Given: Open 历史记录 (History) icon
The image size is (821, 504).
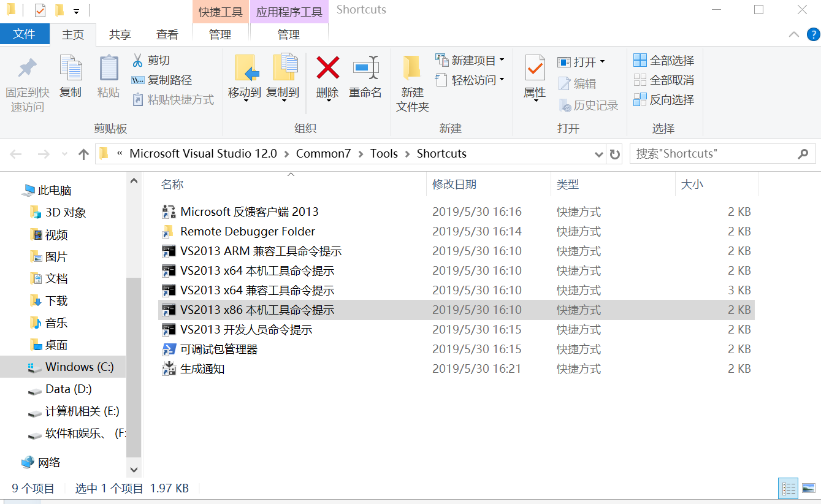Looking at the screenshot, I should point(566,105).
